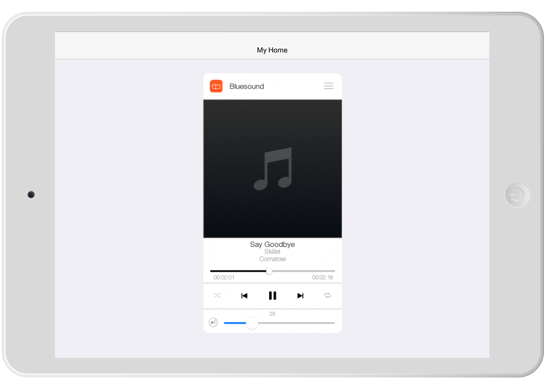Screen dimensions: 545x392
Task: Skip forward to the next track
Action: click(301, 296)
